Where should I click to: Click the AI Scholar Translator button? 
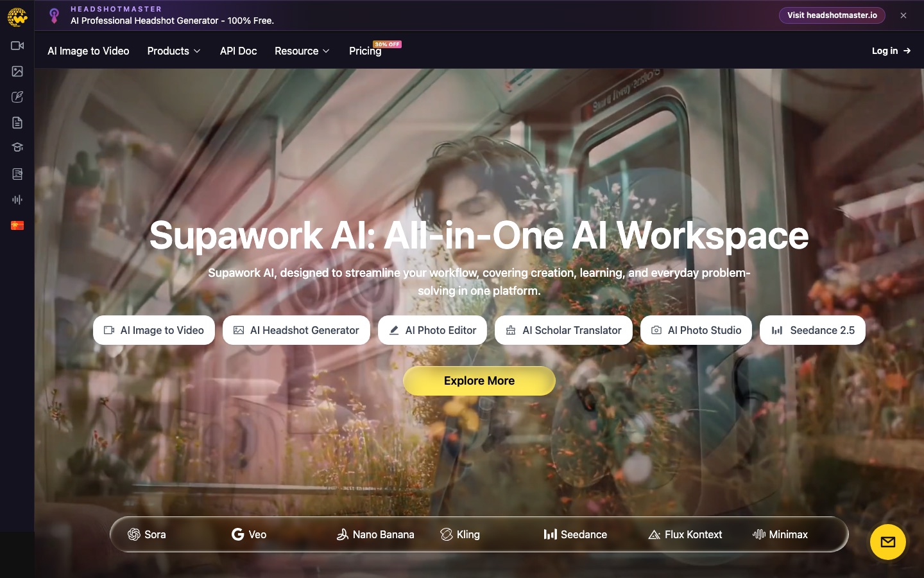click(x=563, y=330)
